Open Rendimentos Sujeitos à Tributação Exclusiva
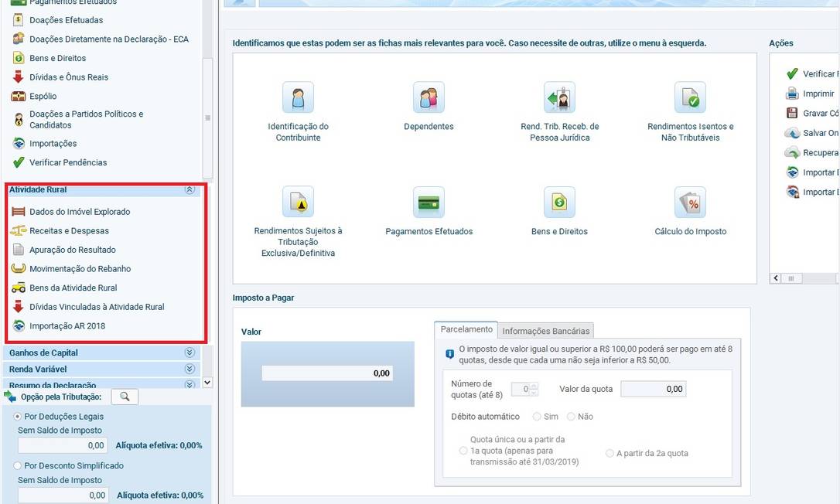 tap(298, 203)
